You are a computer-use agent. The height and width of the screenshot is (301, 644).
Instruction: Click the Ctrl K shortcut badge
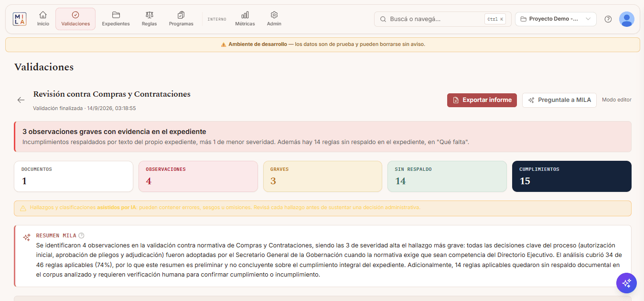pyautogui.click(x=495, y=19)
